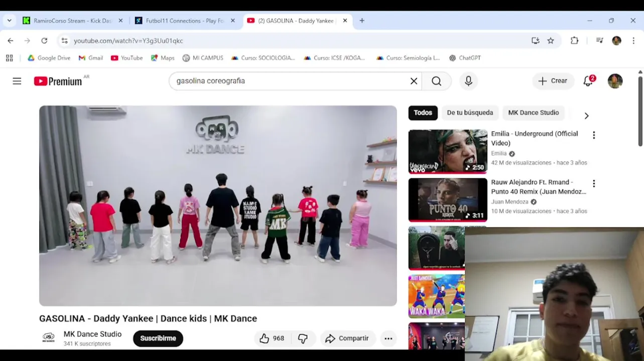Go back with browser back arrow
644x361 pixels.
pyautogui.click(x=11, y=41)
